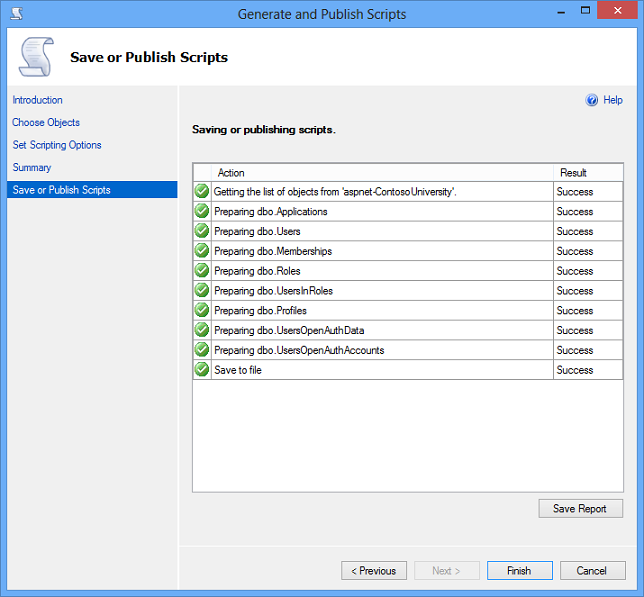Click status icon for Preparing dbo.UsersOpenAuthData

pos(202,330)
